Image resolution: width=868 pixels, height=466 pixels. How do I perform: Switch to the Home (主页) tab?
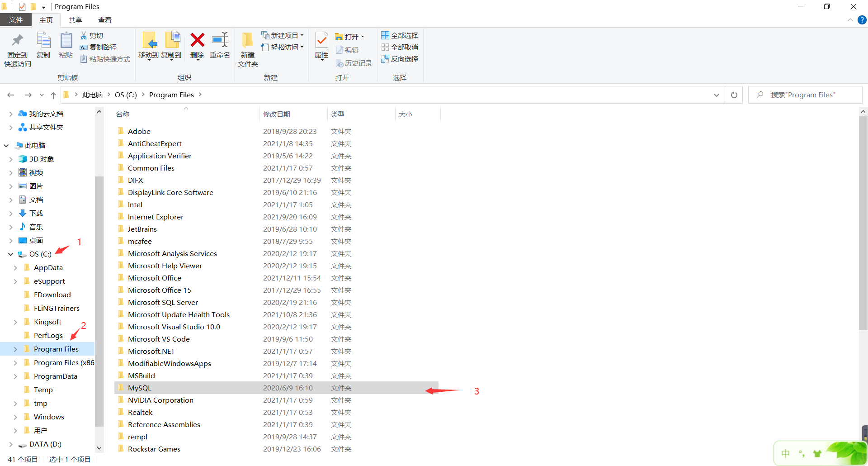46,20
